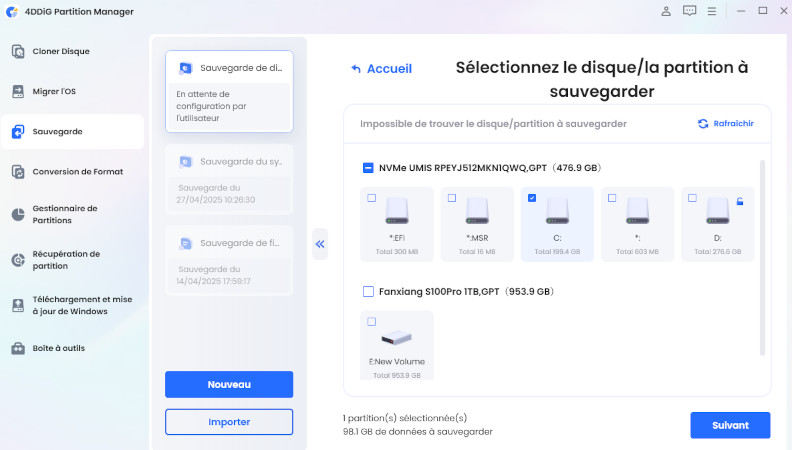
Task: Select the Fanxiang S100Pro 1TB disk checkbox
Action: click(x=368, y=292)
